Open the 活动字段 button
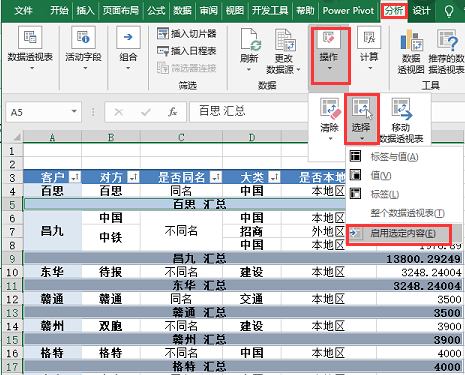Screen dimensions: 465x375 tap(83, 49)
